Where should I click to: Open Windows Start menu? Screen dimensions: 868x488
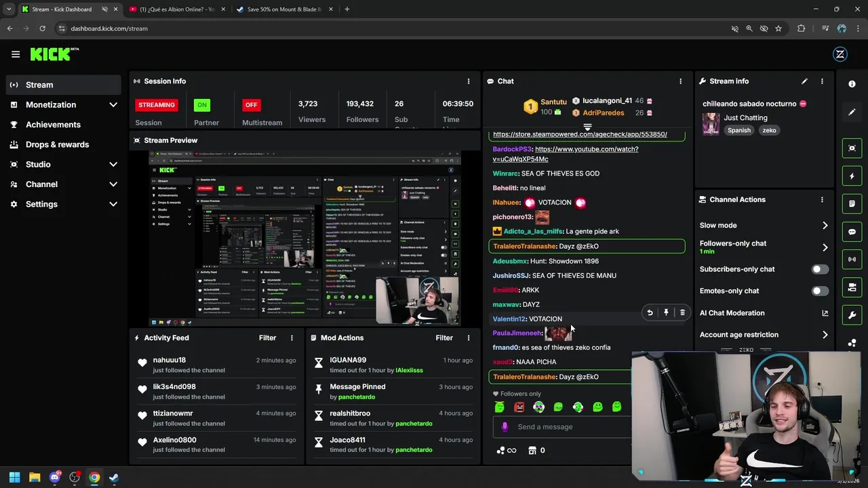point(14,478)
